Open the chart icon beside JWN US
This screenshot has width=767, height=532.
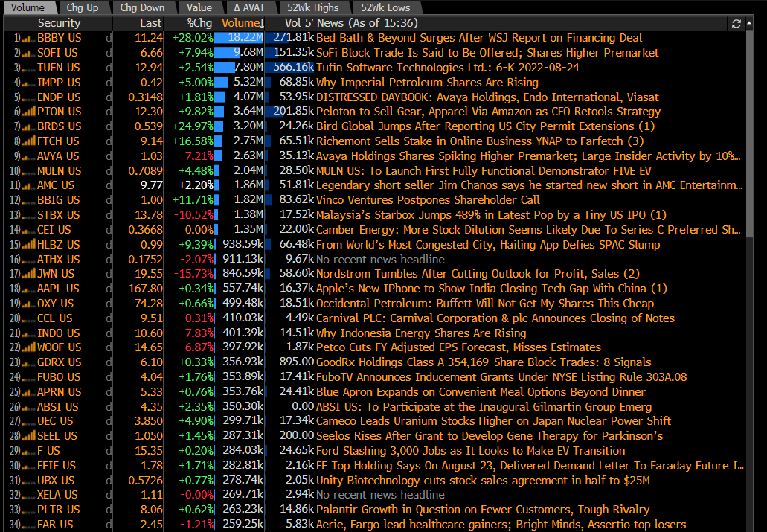(x=29, y=274)
